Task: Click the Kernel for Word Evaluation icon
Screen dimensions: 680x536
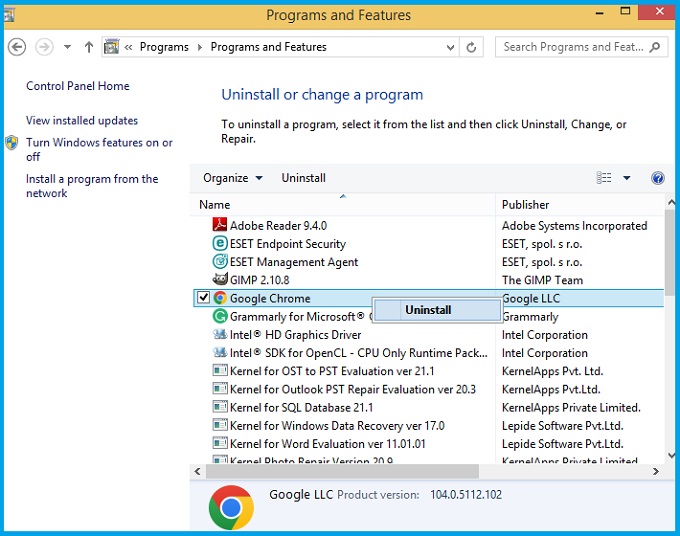Action: point(220,443)
